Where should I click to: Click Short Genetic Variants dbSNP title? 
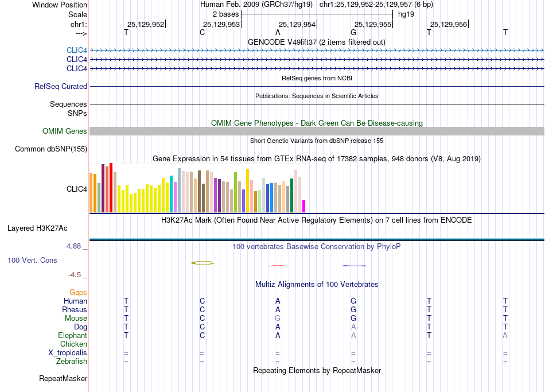(x=316, y=141)
